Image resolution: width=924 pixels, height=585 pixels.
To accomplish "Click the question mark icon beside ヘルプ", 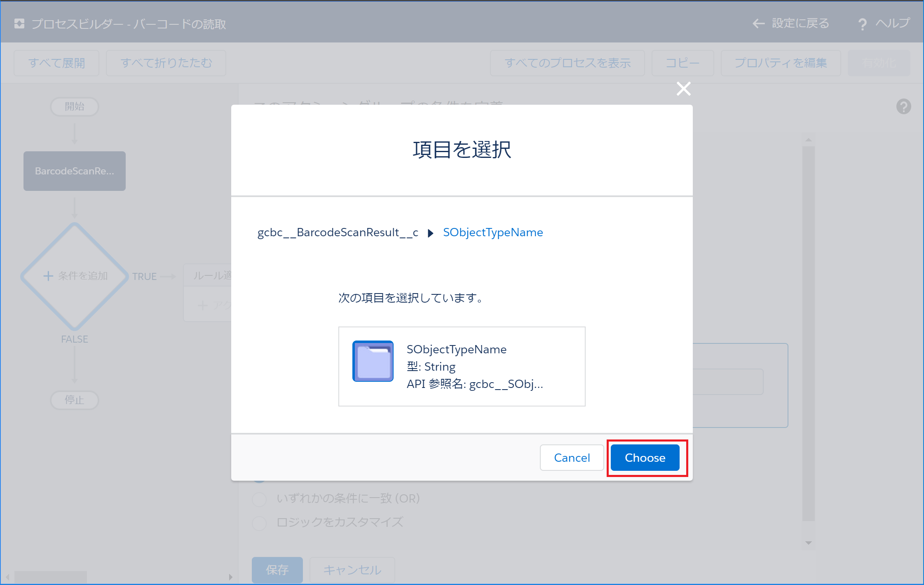I will pos(862,24).
